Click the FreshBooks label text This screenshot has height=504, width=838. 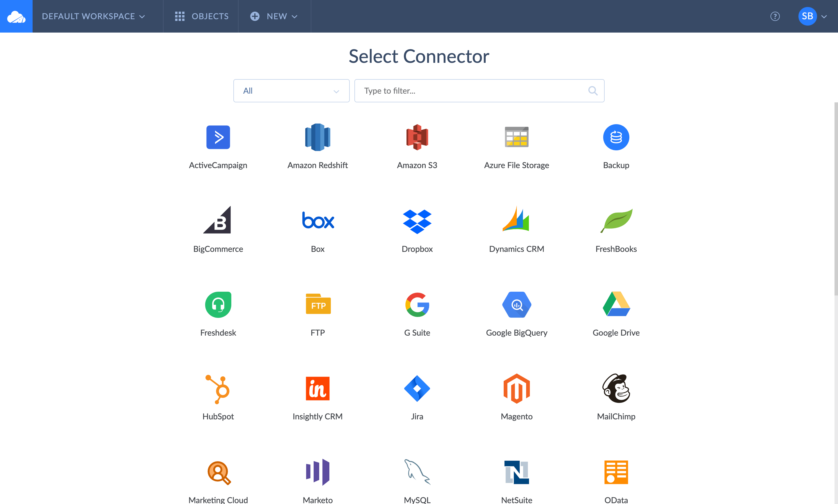616,249
